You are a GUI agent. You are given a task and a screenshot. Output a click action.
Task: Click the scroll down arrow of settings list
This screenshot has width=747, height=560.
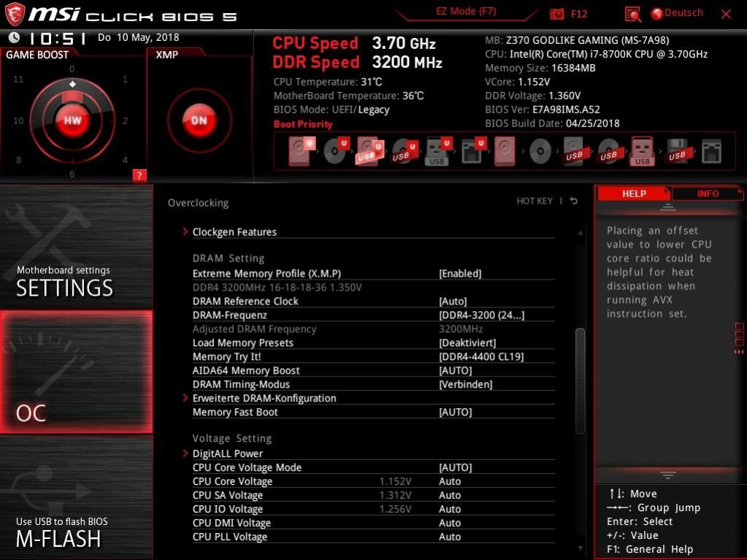(x=581, y=548)
